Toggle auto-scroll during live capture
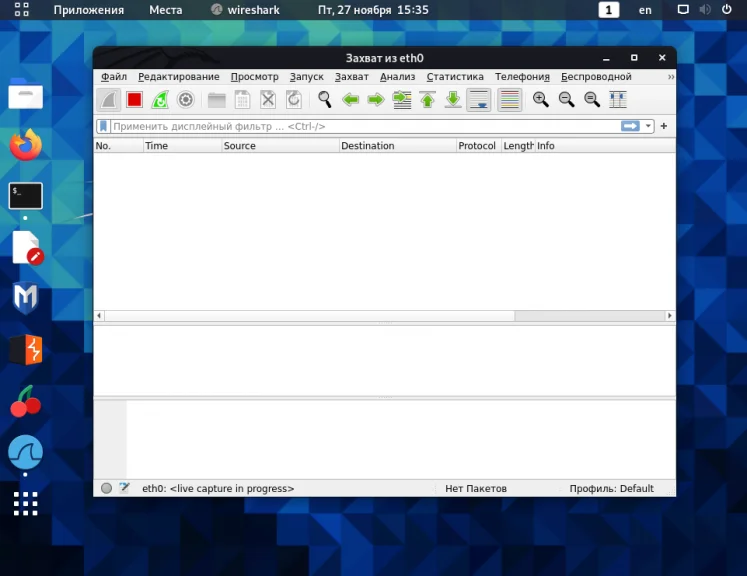The height and width of the screenshot is (576, 747). coord(479,100)
